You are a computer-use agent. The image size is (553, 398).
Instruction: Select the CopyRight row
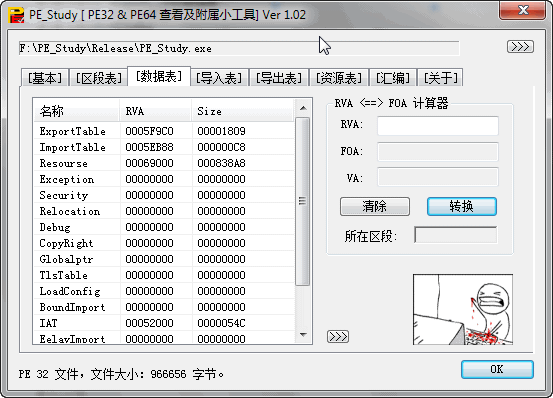pyautogui.click(x=164, y=243)
